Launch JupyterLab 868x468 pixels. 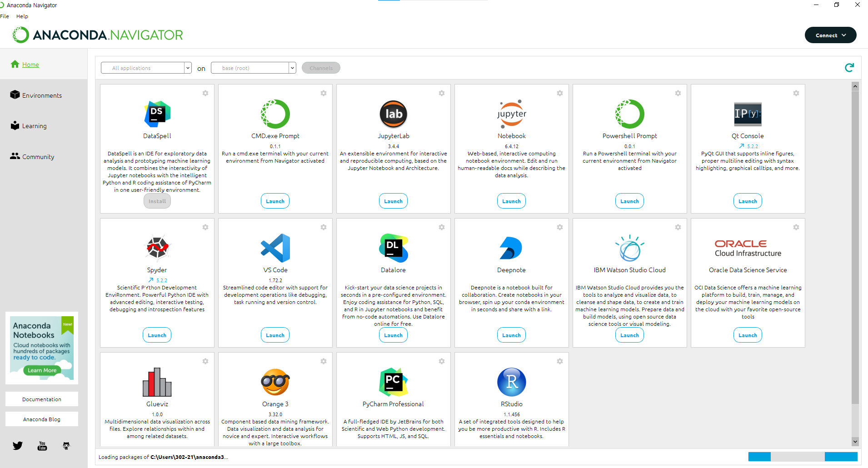pos(394,201)
